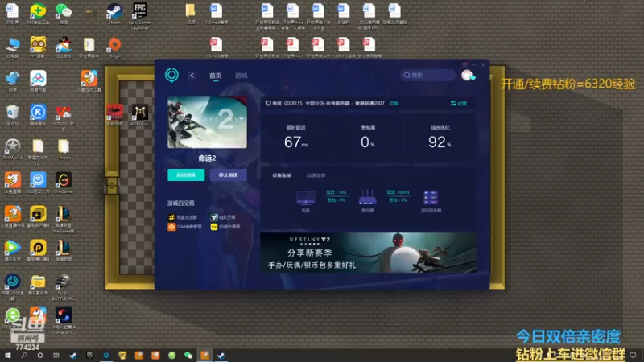Open WeGame desktop shortcut

click(x=64, y=183)
